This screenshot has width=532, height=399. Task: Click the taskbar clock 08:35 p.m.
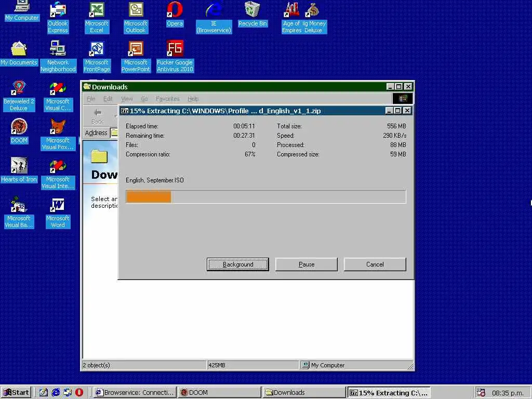(508, 393)
